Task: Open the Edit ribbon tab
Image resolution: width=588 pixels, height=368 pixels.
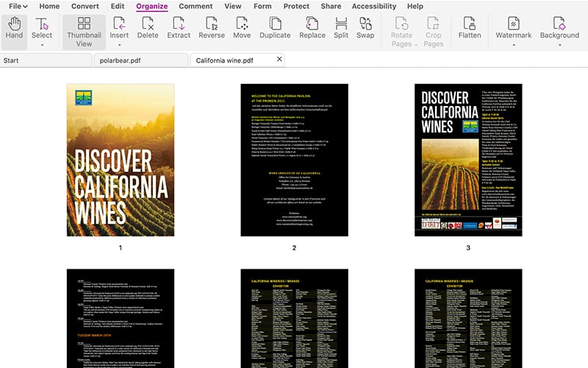Action: (118, 7)
